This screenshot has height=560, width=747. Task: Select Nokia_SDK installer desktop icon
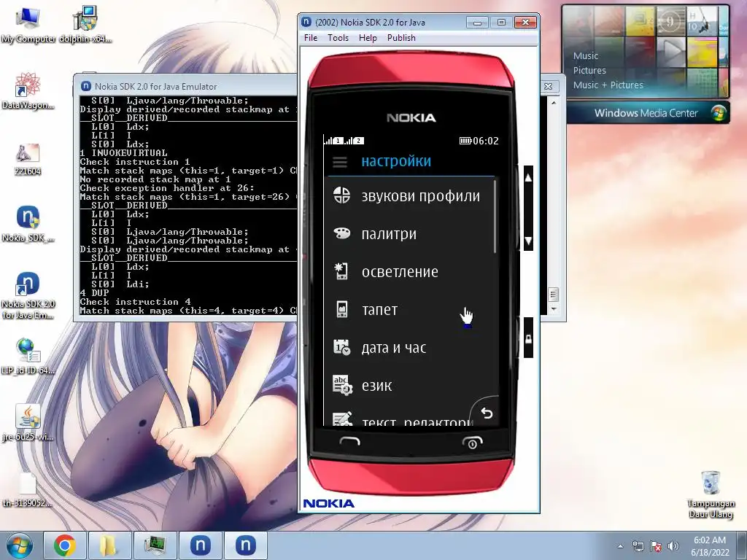tap(28, 224)
